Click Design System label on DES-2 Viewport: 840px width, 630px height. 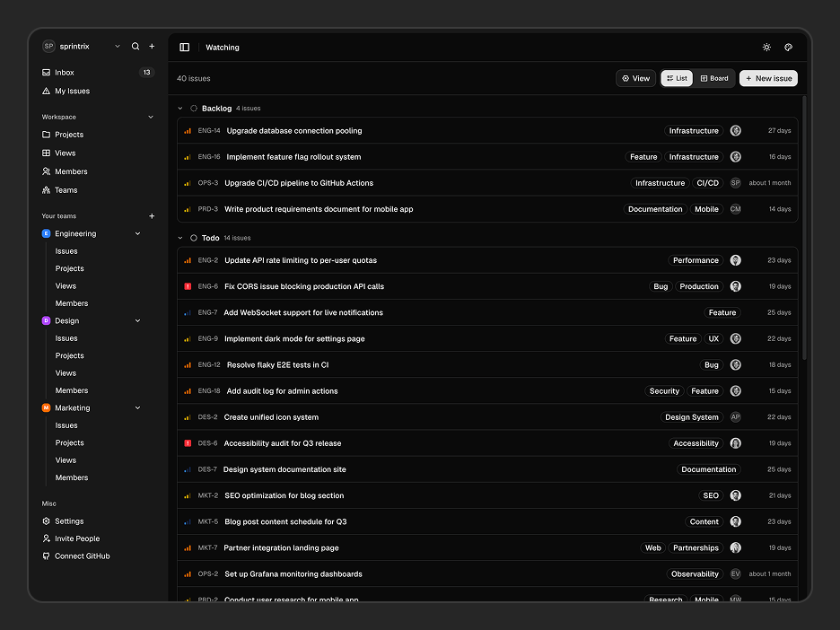coord(692,417)
